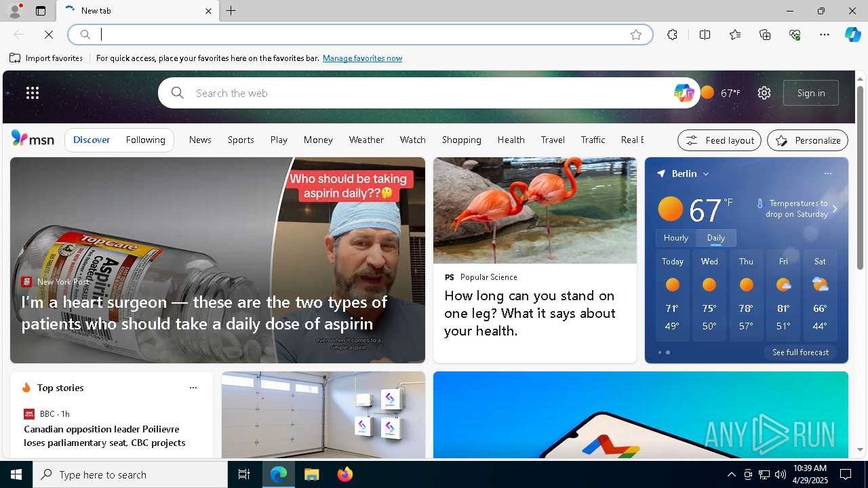The image size is (868, 488).
Task: Read 'How long can you stand on one leg' article
Action: (530, 313)
